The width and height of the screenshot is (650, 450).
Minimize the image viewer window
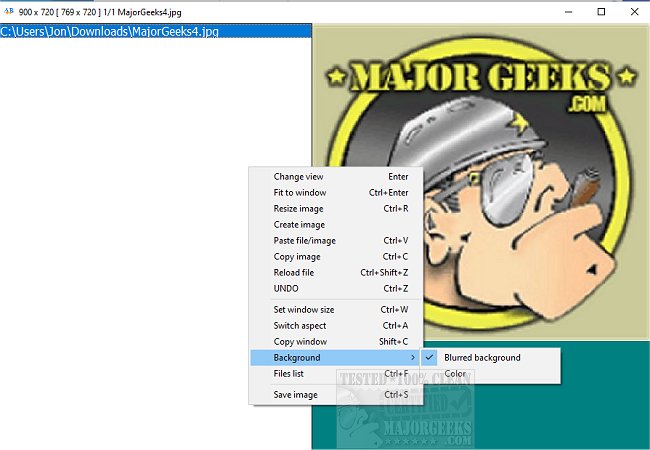coord(568,12)
